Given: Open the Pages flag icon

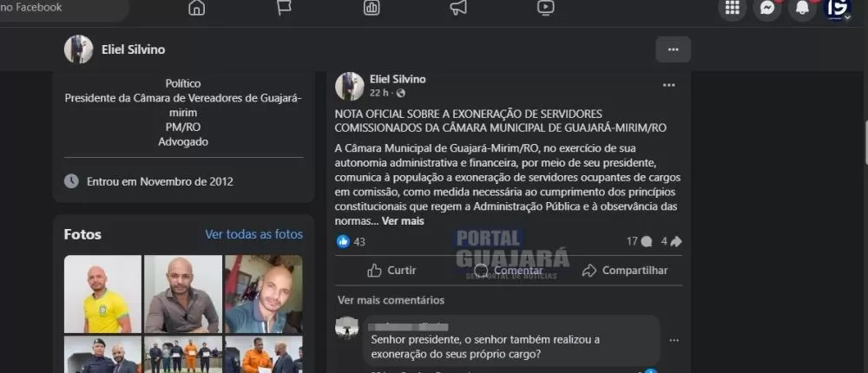Looking at the screenshot, I should click(x=284, y=8).
